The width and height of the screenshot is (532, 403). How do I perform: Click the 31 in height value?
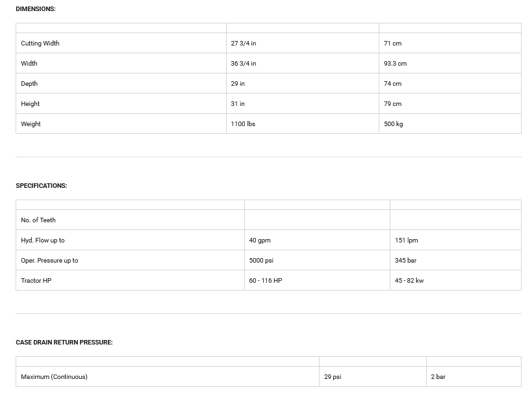pos(238,104)
